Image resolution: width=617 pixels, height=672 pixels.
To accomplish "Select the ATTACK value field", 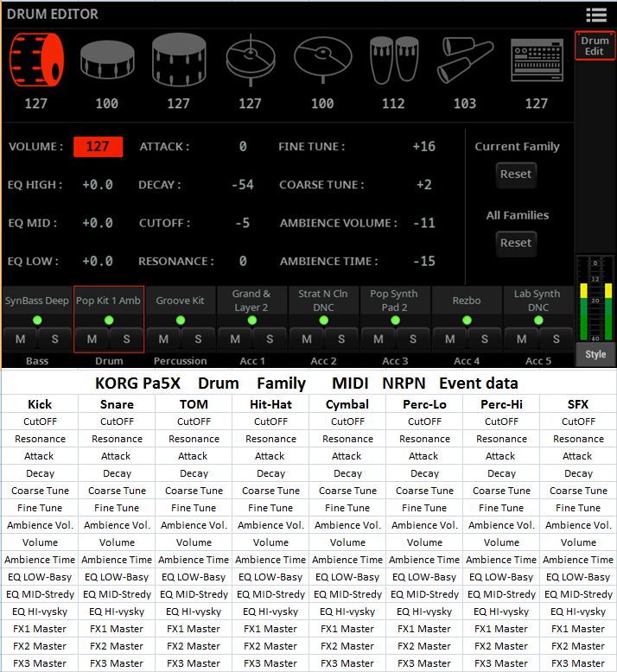I will pos(243,147).
